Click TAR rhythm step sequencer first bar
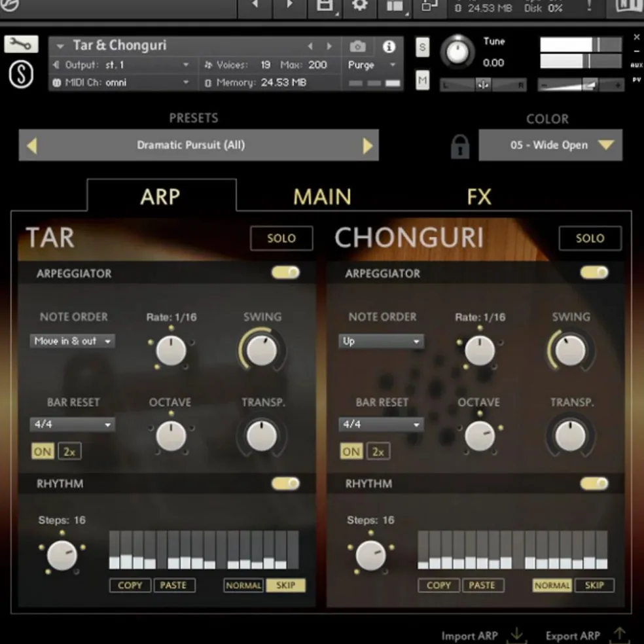Viewport: 644px width, 644px height. click(114, 550)
